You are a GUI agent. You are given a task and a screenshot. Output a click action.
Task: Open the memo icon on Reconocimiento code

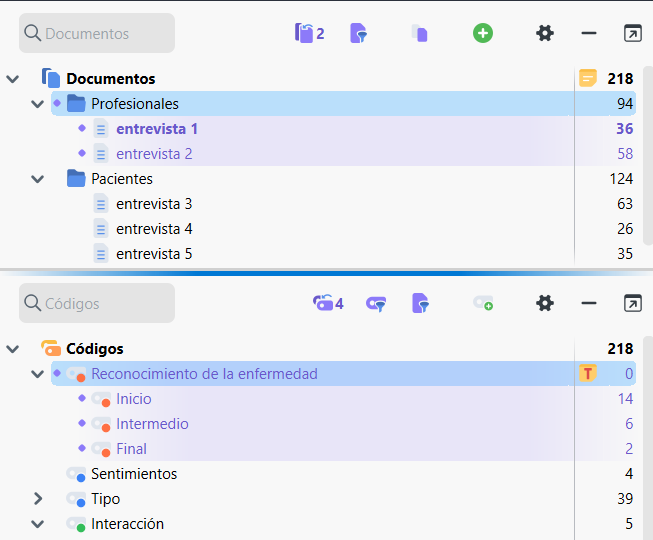coord(588,374)
